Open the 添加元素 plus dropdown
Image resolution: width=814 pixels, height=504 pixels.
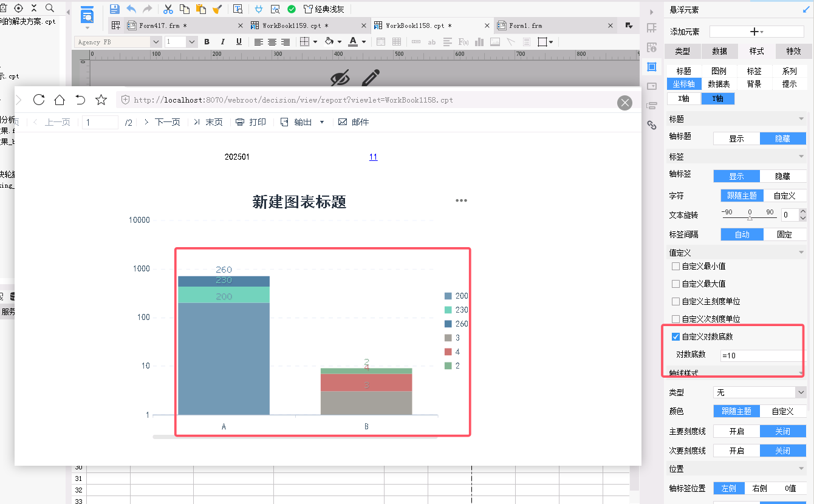pyautogui.click(x=757, y=32)
